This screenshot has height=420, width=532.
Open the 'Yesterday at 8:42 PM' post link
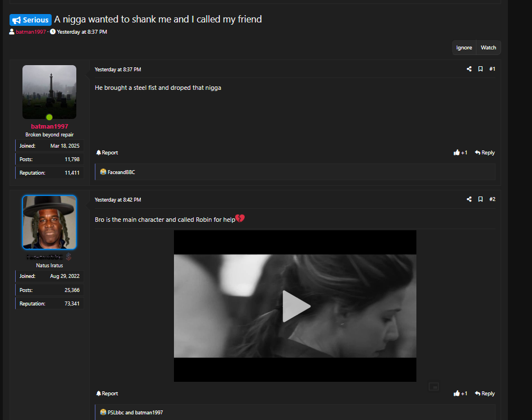click(118, 199)
